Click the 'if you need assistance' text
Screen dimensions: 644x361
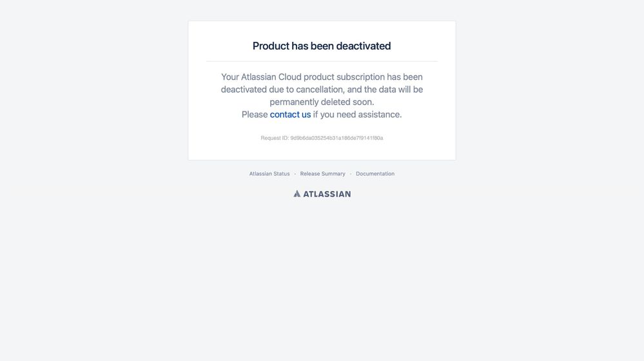pos(357,115)
